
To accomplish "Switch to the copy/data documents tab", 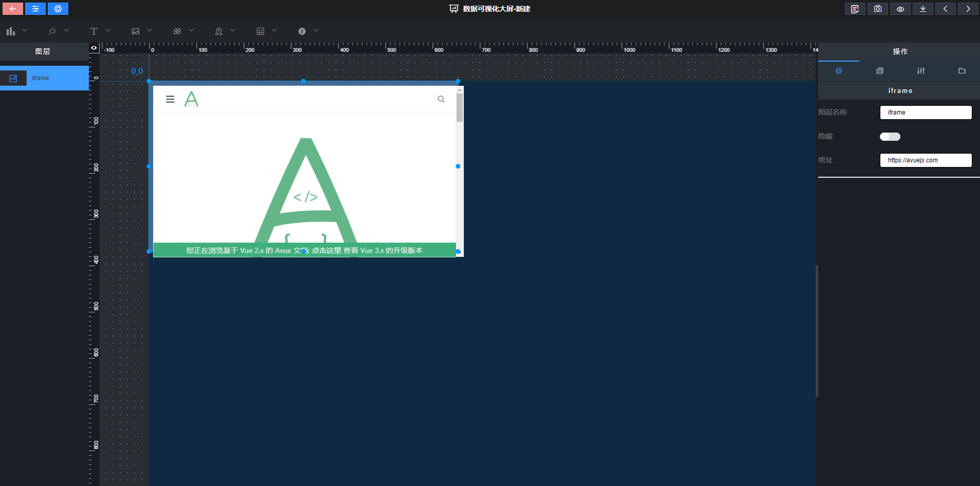I will tap(880, 71).
